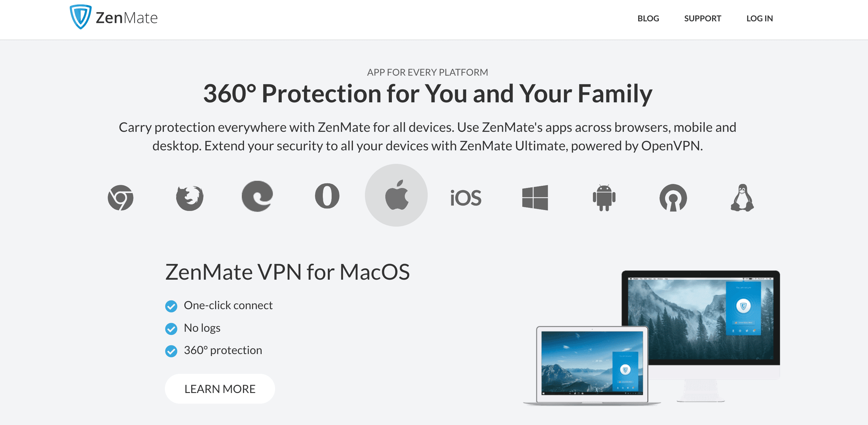Viewport: 868px width, 425px height.
Task: Select the Firefox platform icon
Action: (190, 198)
